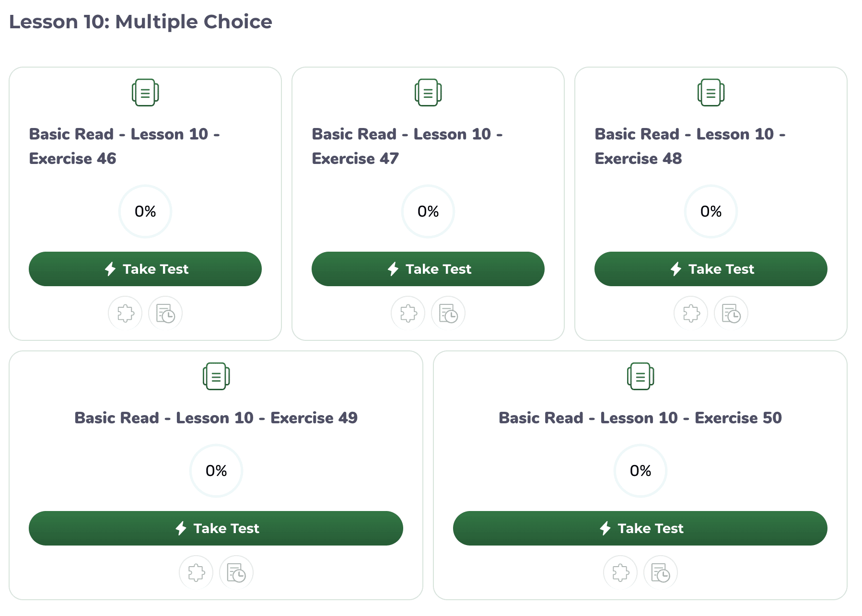862x616 pixels.
Task: Click puzzle icon under Exercise 50
Action: tap(620, 572)
